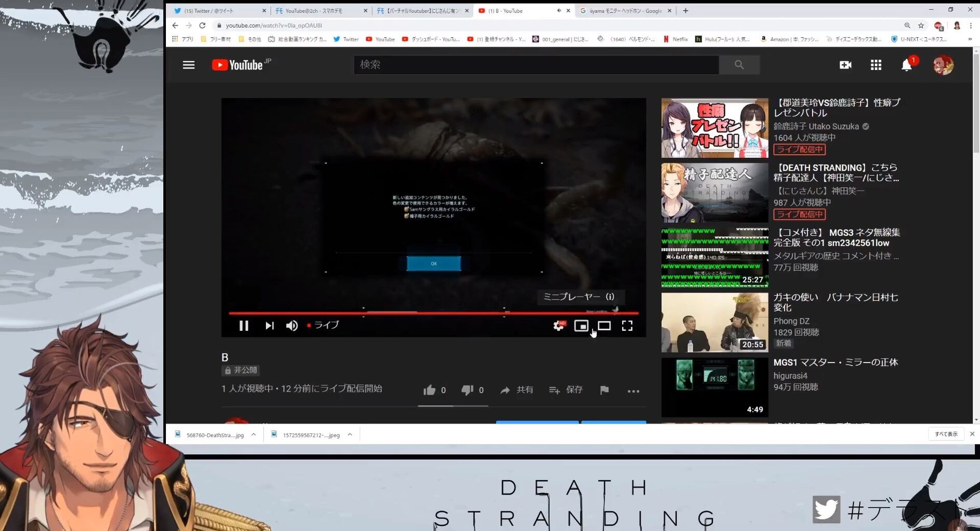
Task: Focus the YouTube 検索 search field
Action: pos(536,65)
